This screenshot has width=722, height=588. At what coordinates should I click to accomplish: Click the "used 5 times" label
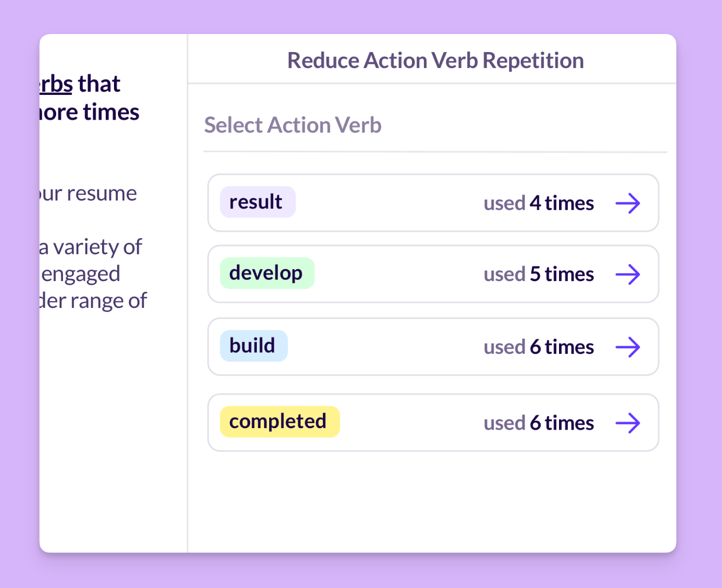click(x=538, y=274)
